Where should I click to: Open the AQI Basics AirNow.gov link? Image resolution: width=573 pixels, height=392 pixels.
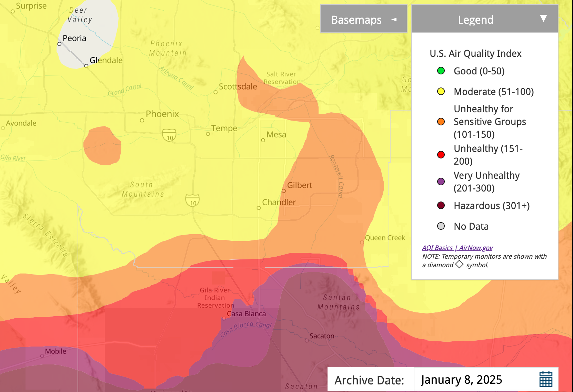[x=457, y=248]
